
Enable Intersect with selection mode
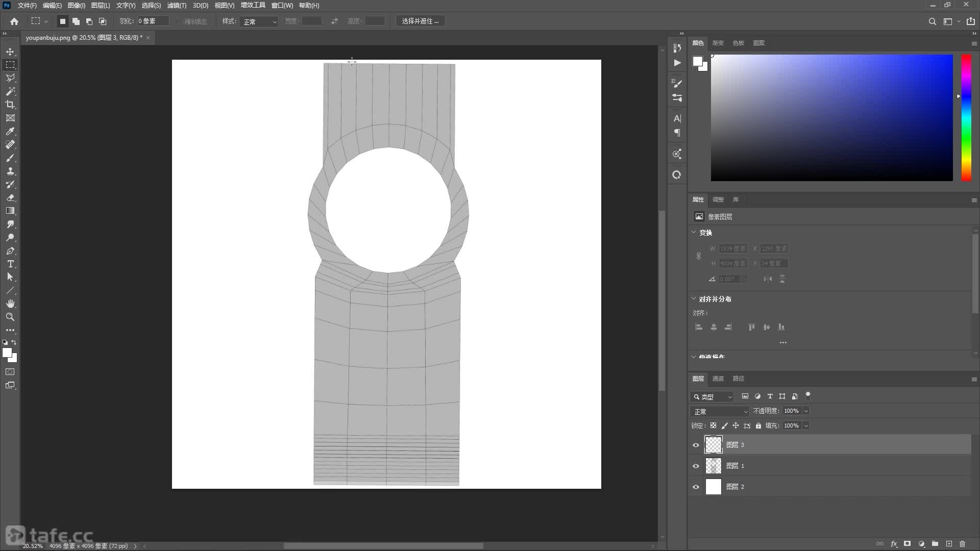click(103, 21)
